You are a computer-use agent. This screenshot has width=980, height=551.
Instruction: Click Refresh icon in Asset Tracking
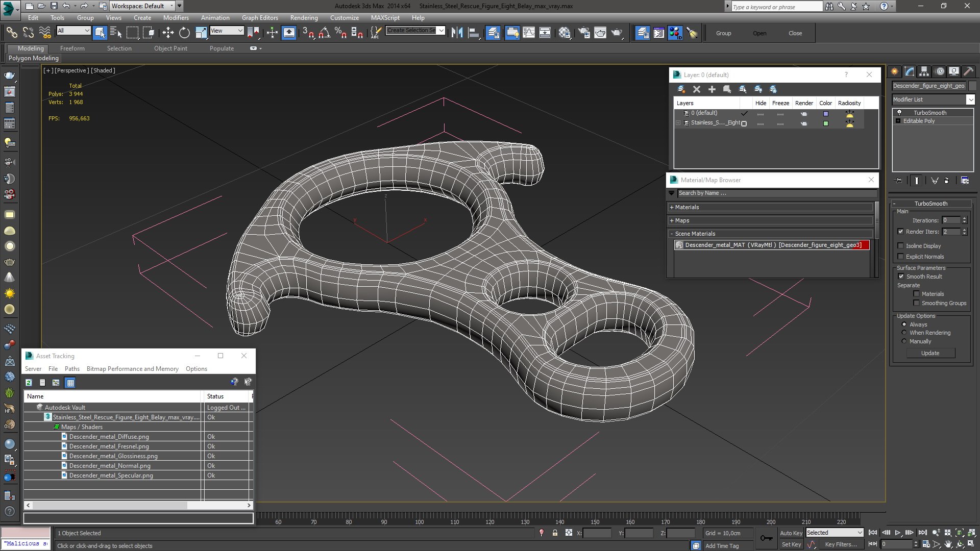pos(29,383)
